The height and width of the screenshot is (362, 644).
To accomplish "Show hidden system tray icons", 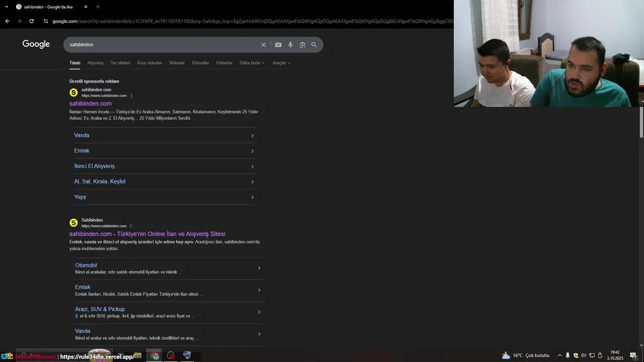I will (559, 355).
